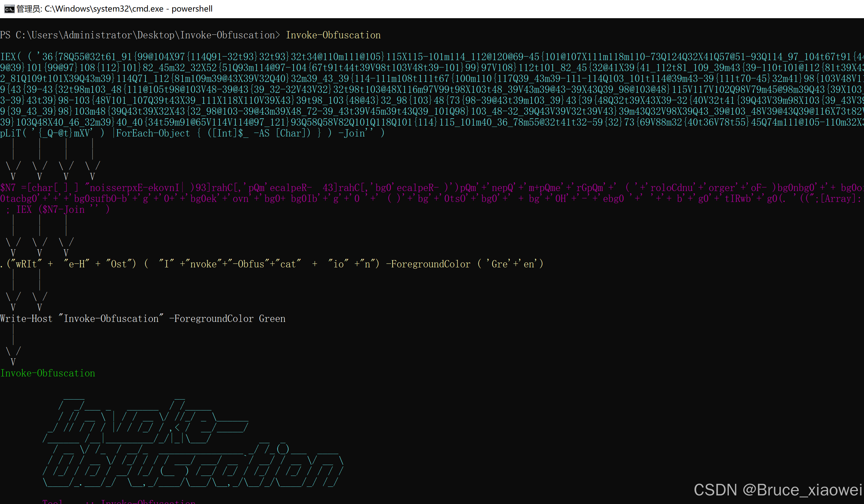The width and height of the screenshot is (864, 504).
Task: Click the green Invoke-Obfuscation output line
Action: coord(48,373)
